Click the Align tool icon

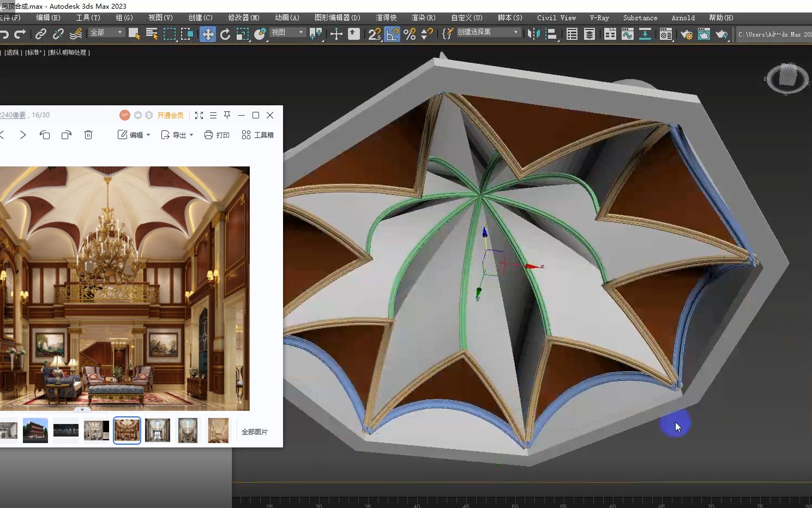coord(551,34)
